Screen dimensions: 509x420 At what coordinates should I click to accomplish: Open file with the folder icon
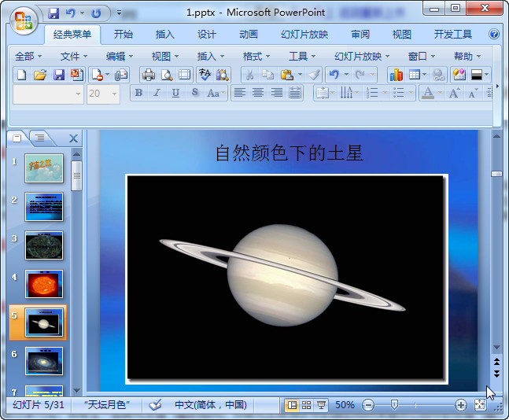40,76
